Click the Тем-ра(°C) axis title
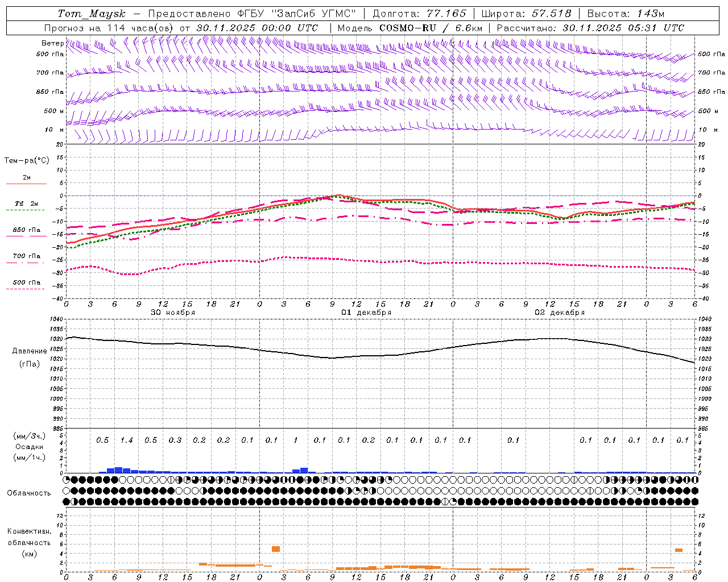 (x=27, y=161)
